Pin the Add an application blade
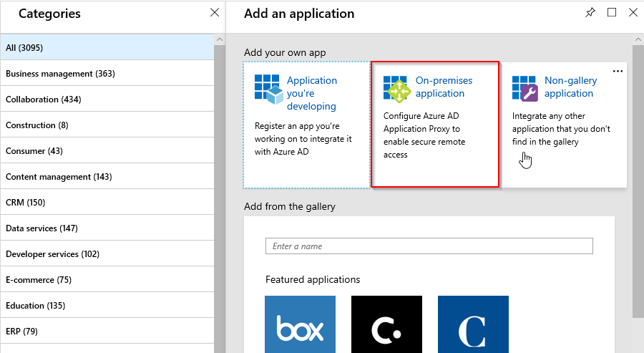 pos(590,13)
